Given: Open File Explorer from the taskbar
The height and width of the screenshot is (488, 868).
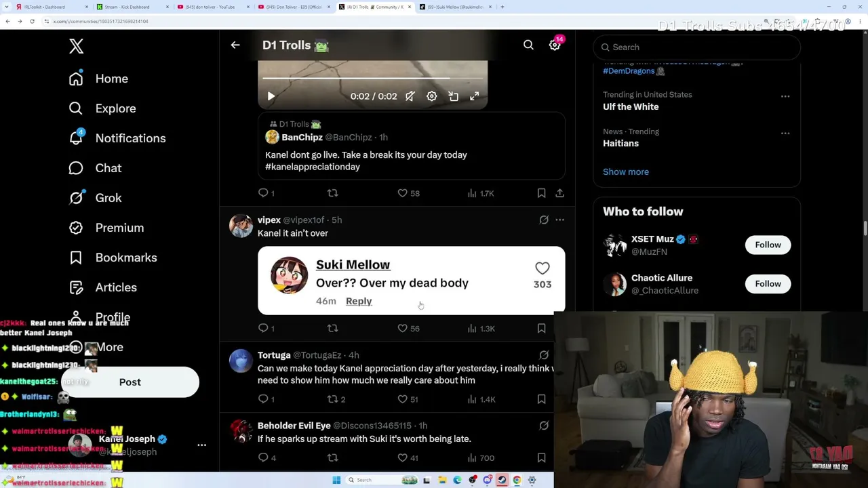Looking at the screenshot, I should pyautogui.click(x=442, y=481).
